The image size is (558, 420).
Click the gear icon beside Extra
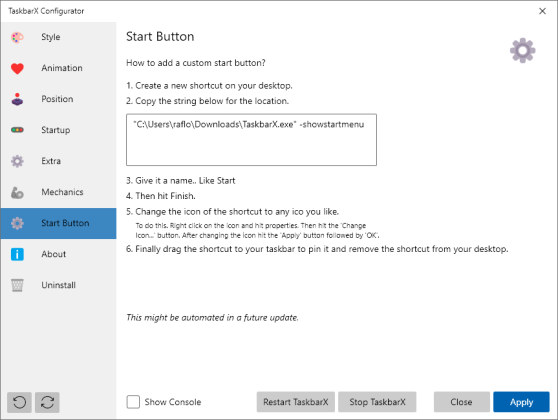(17, 161)
